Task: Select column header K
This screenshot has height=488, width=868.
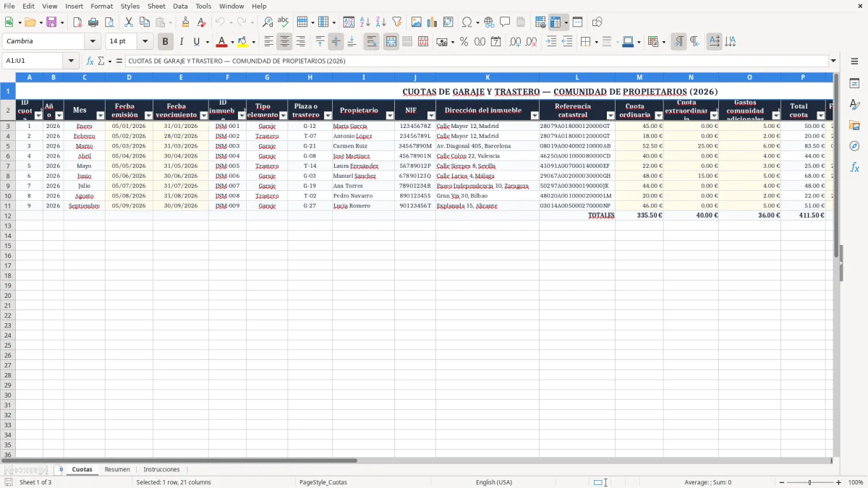Action: pos(488,77)
